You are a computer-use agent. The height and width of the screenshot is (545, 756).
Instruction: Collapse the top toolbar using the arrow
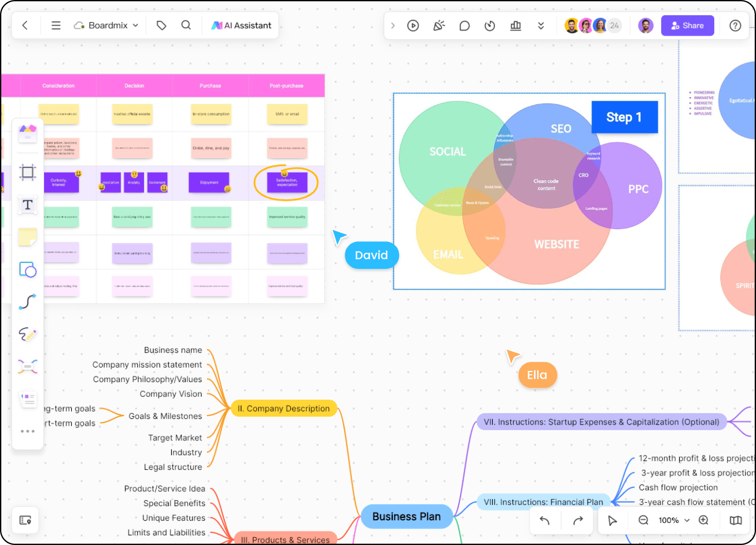click(x=393, y=25)
